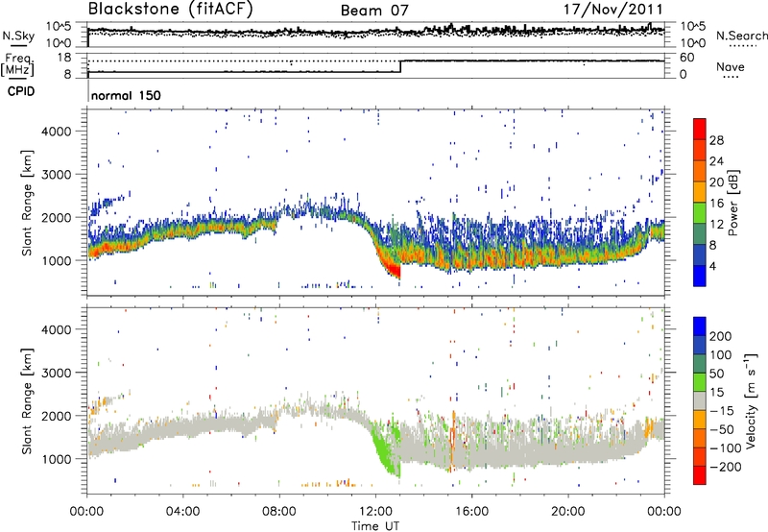The image size is (768, 532).
Task: Click the 24 label on Power colorbar
Action: tap(716, 161)
